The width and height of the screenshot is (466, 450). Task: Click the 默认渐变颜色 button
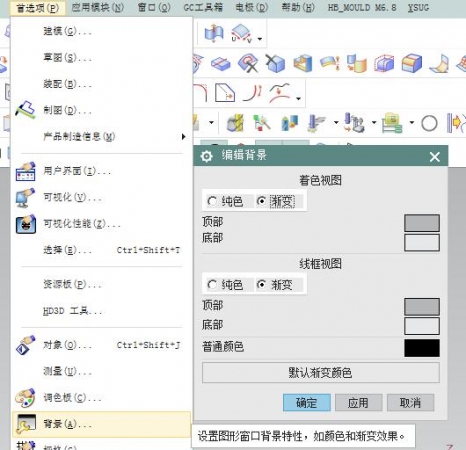(321, 372)
